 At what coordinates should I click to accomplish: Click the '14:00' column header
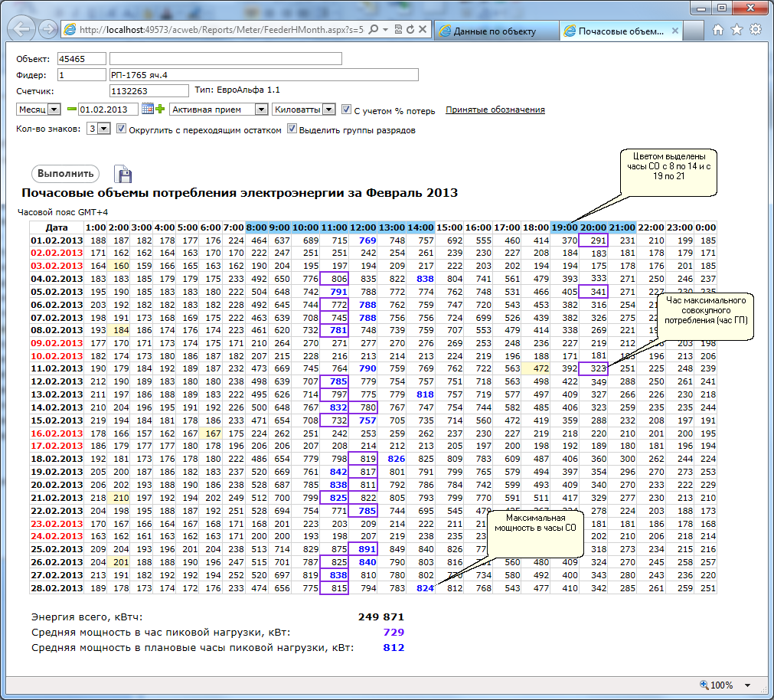coord(420,227)
